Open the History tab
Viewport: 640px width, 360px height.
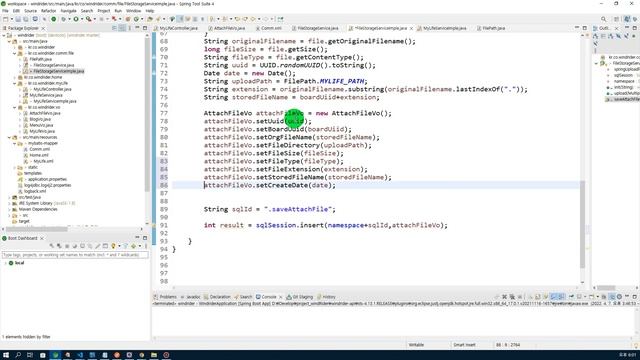point(326,297)
